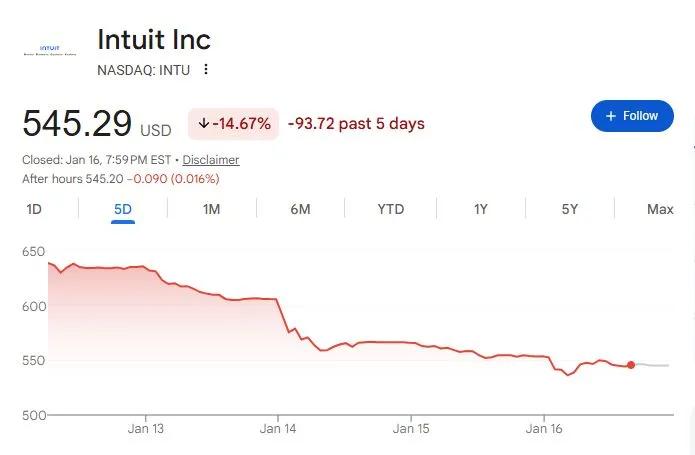Screen dimensions: 695x455
Task: Select the Max time range tab
Action: tap(660, 209)
